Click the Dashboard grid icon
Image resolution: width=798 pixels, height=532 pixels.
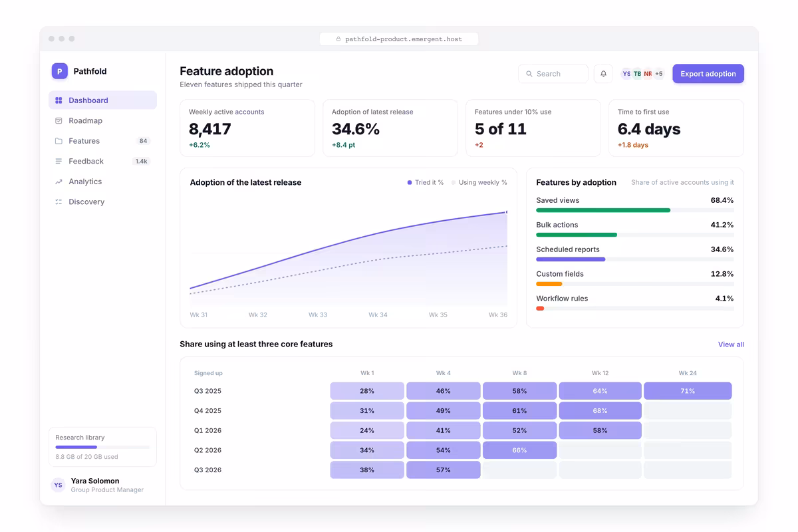tap(59, 100)
